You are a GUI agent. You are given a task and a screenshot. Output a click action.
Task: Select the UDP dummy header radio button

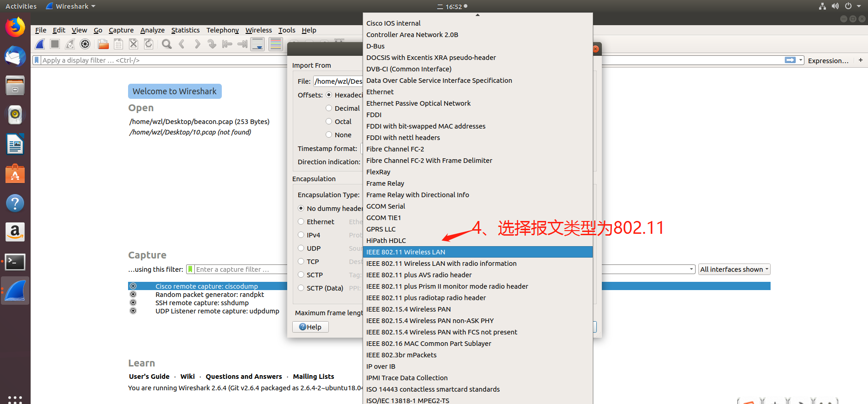click(301, 248)
